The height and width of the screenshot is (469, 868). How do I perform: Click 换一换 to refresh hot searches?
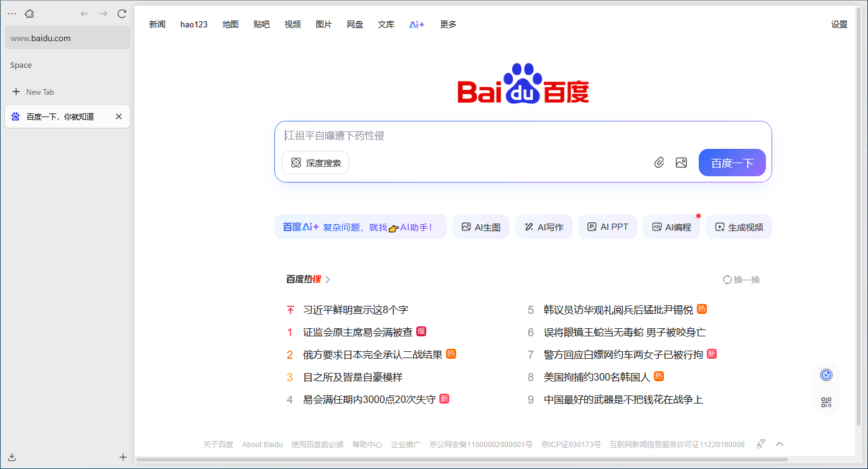pos(741,279)
